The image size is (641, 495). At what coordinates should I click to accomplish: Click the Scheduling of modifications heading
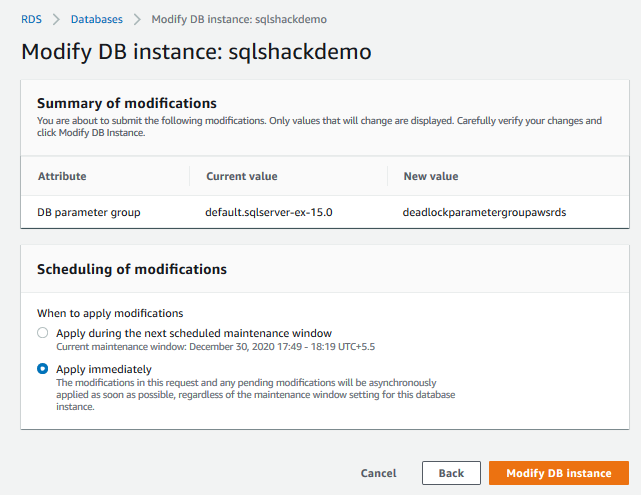[131, 269]
